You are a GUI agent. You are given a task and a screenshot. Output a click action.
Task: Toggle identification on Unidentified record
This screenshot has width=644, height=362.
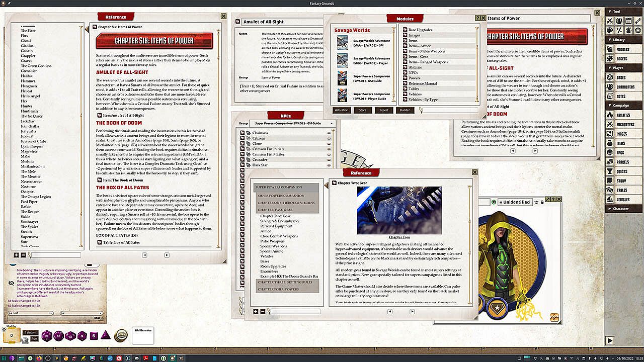pyautogui.click(x=494, y=202)
